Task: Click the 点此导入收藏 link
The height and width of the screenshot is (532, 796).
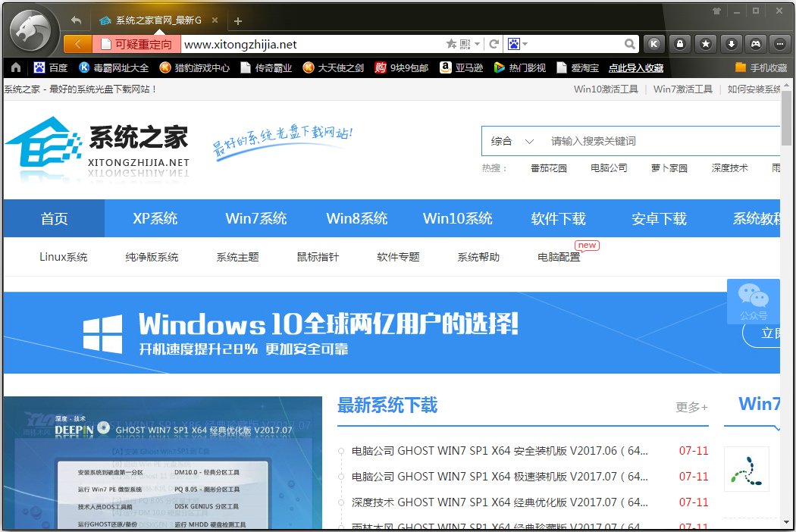Action: pyautogui.click(x=636, y=67)
